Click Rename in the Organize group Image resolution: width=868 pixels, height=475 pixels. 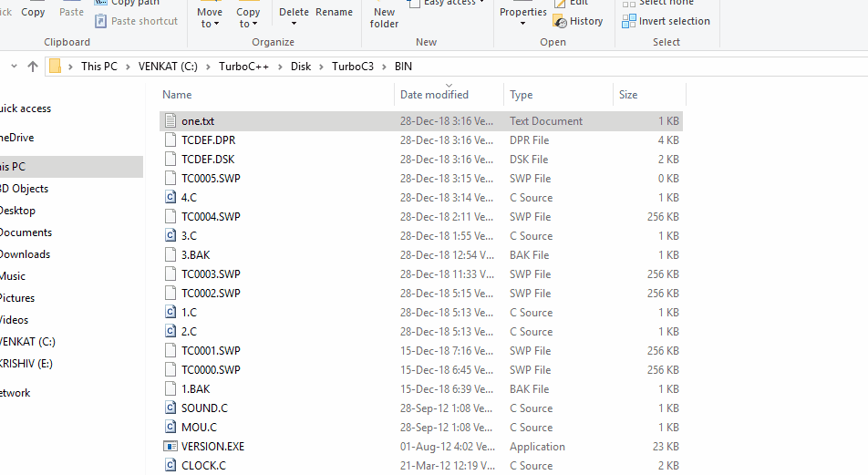(x=334, y=13)
